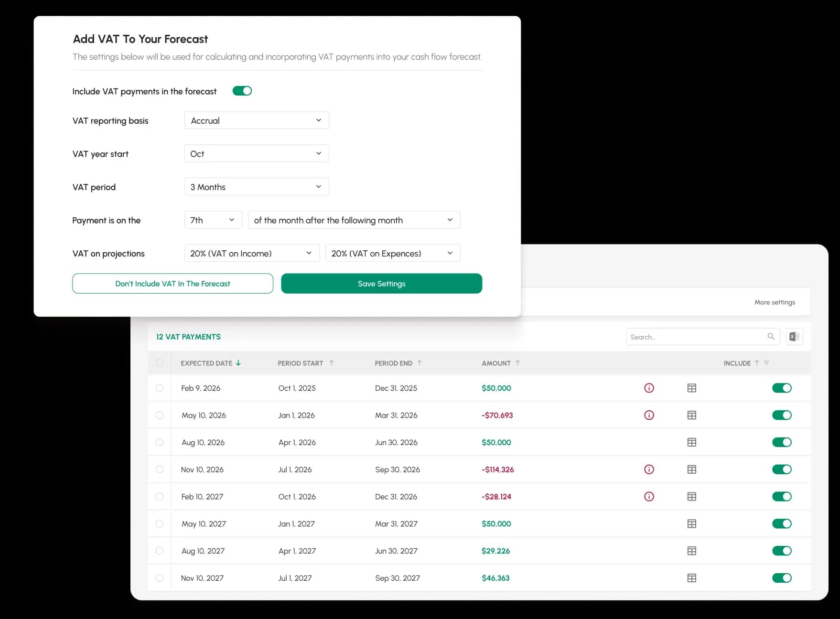
Task: Open info icon for -$114,326 payment
Action: click(x=649, y=470)
